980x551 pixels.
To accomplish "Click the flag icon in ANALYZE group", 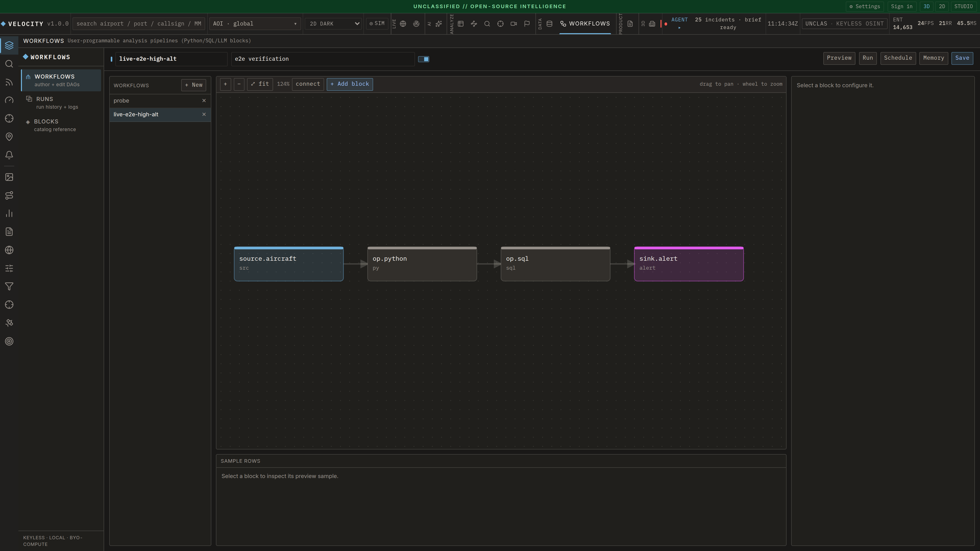I will click(x=527, y=23).
